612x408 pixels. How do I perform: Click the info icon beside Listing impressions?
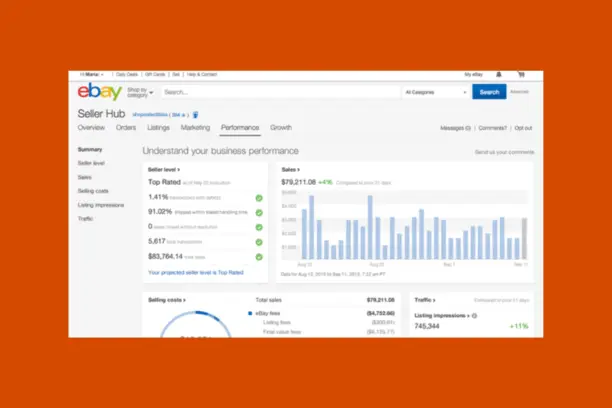[x=475, y=316]
